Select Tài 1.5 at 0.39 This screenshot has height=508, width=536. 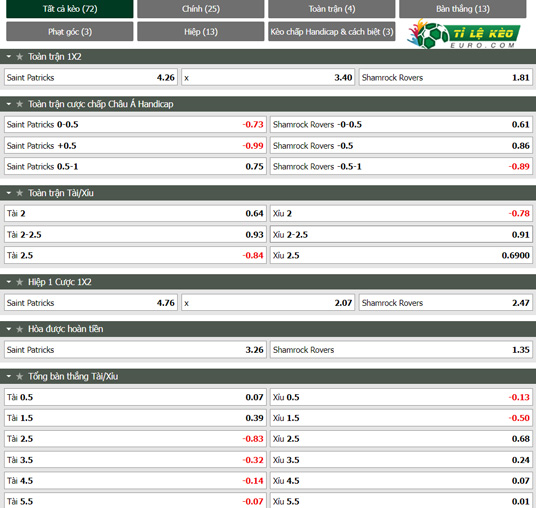(135, 418)
